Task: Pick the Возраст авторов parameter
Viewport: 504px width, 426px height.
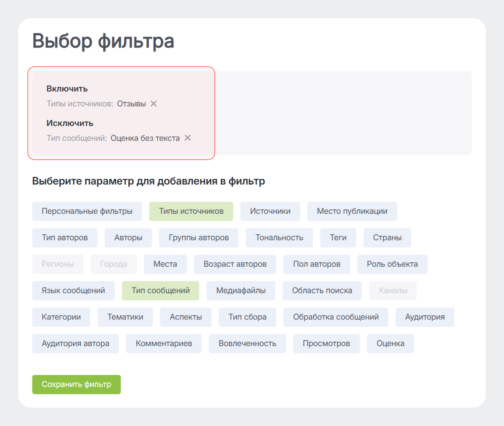Action: 235,264
